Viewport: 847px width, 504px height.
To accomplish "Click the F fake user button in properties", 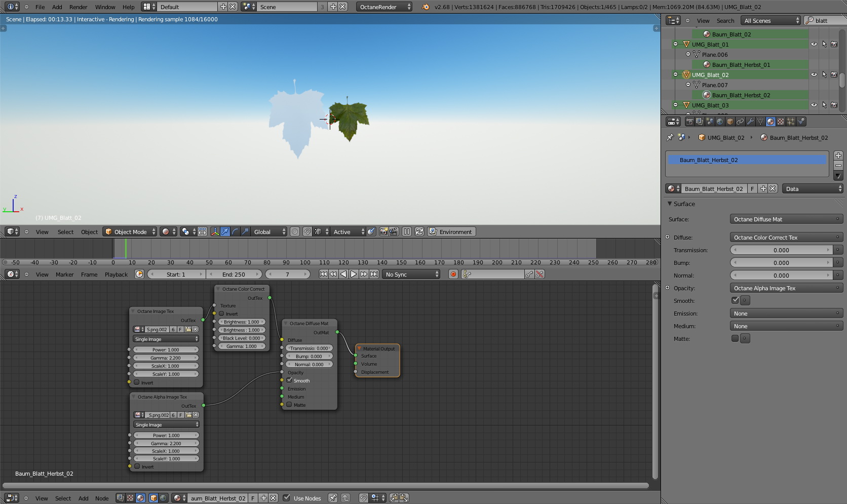I will pyautogui.click(x=752, y=188).
